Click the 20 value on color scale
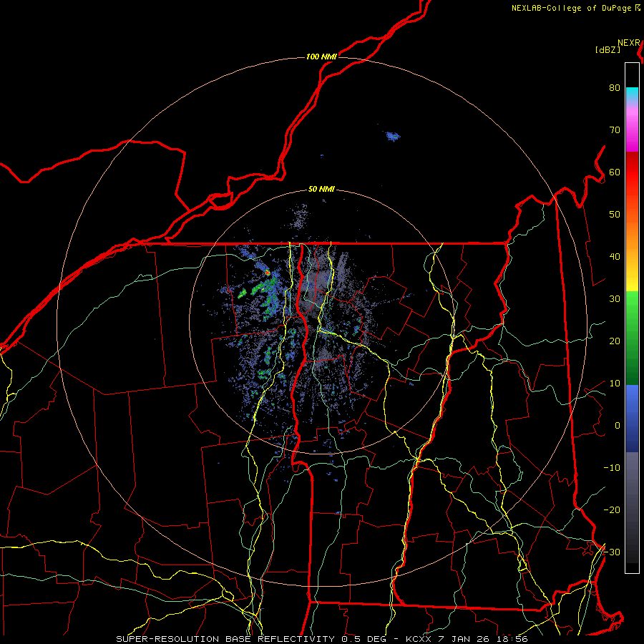 tap(615, 341)
